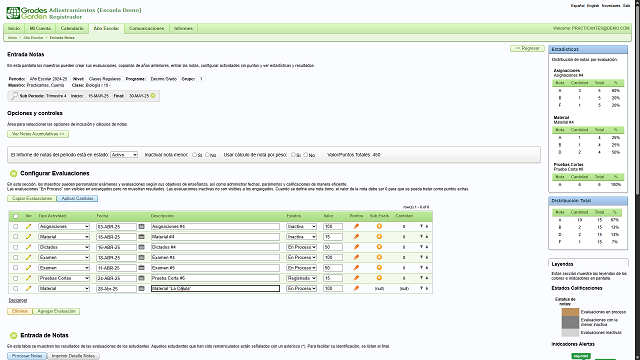
Task: Select the Año Escolar tab
Action: click(106, 29)
